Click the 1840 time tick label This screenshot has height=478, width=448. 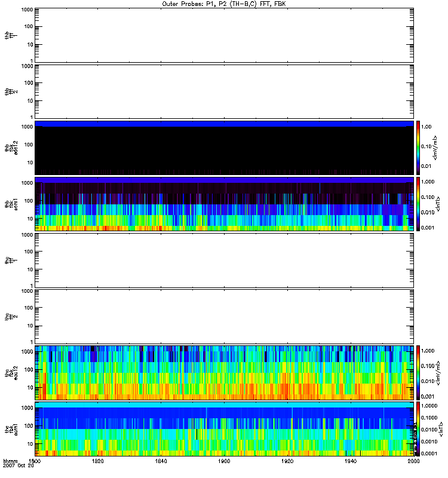click(x=161, y=461)
